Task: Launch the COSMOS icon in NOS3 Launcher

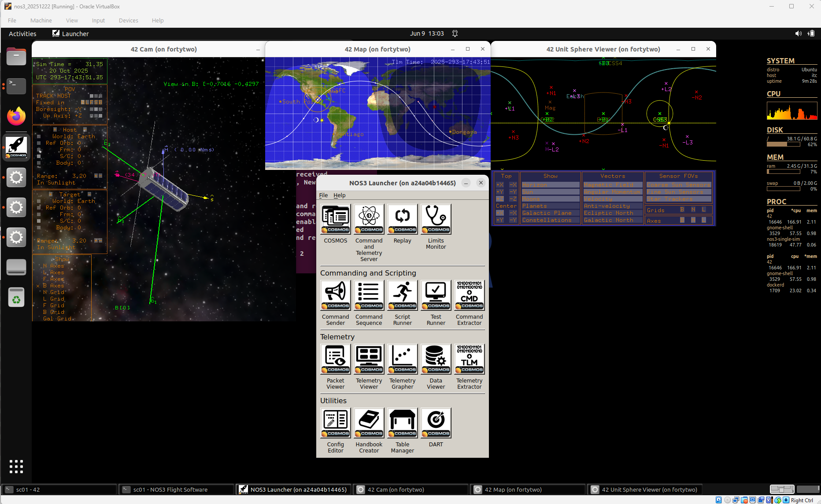Action: (336, 219)
